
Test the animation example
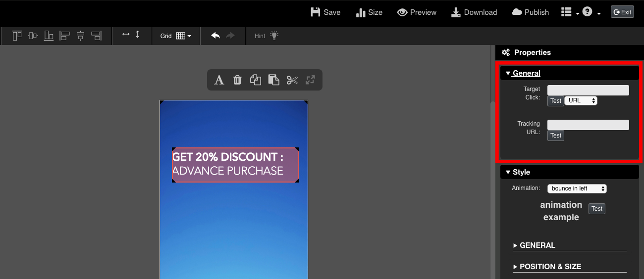pyautogui.click(x=597, y=209)
